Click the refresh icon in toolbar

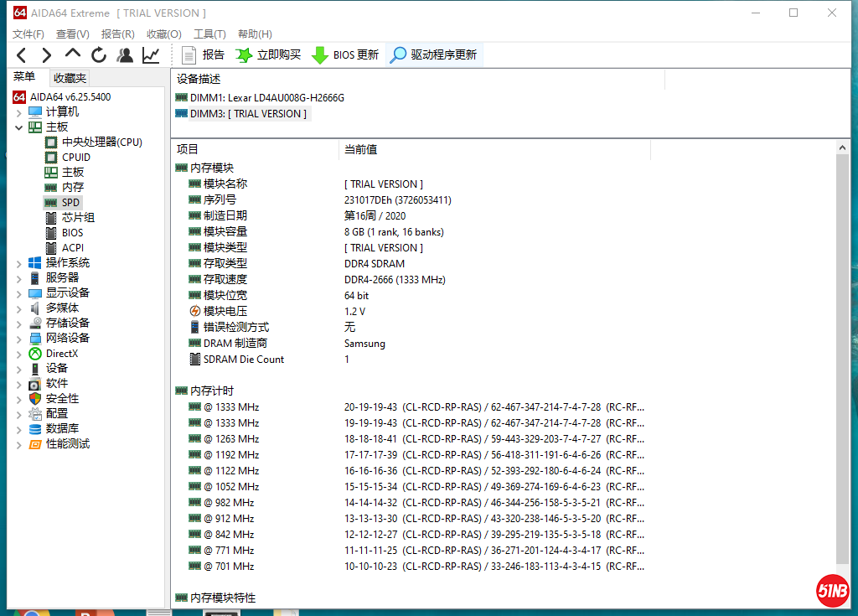pos(99,55)
